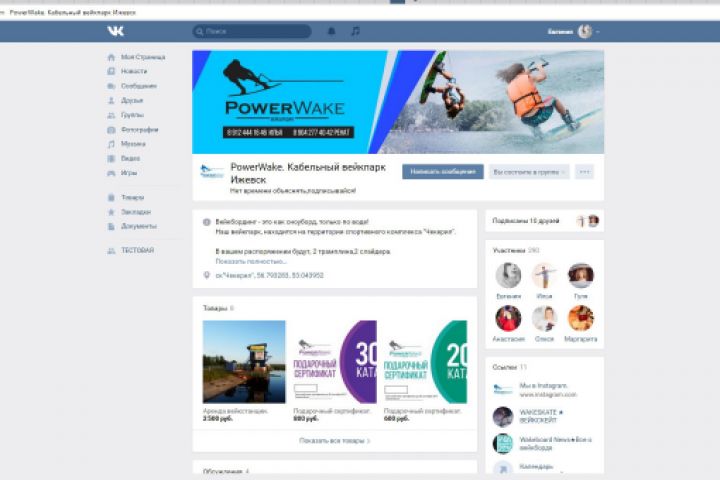Select the browser tab PowerWake Кабельный вейкпарк
The height and width of the screenshot is (480, 720).
pyautogui.click(x=73, y=12)
